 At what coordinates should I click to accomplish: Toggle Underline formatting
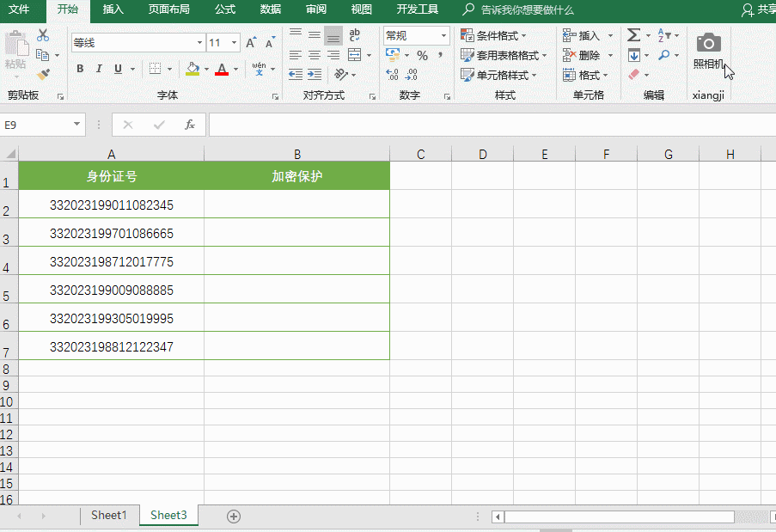(118, 69)
